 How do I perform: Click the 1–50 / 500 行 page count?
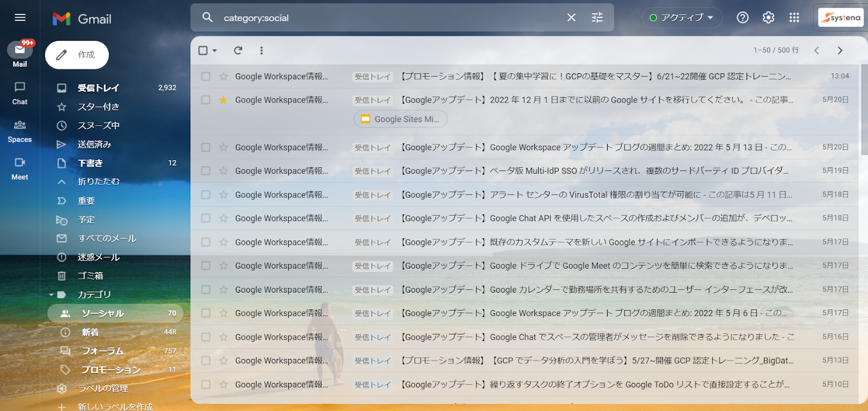[x=776, y=50]
